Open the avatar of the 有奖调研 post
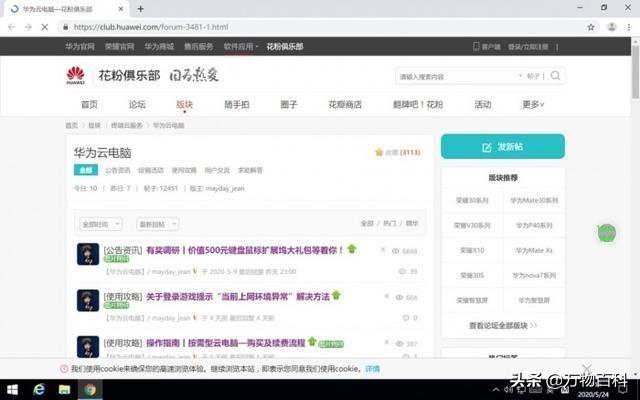Screen dimensions: 640x400 pos(88,254)
